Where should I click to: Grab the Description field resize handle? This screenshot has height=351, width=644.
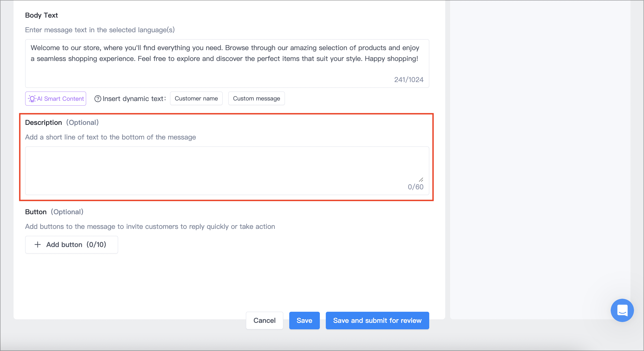click(421, 180)
